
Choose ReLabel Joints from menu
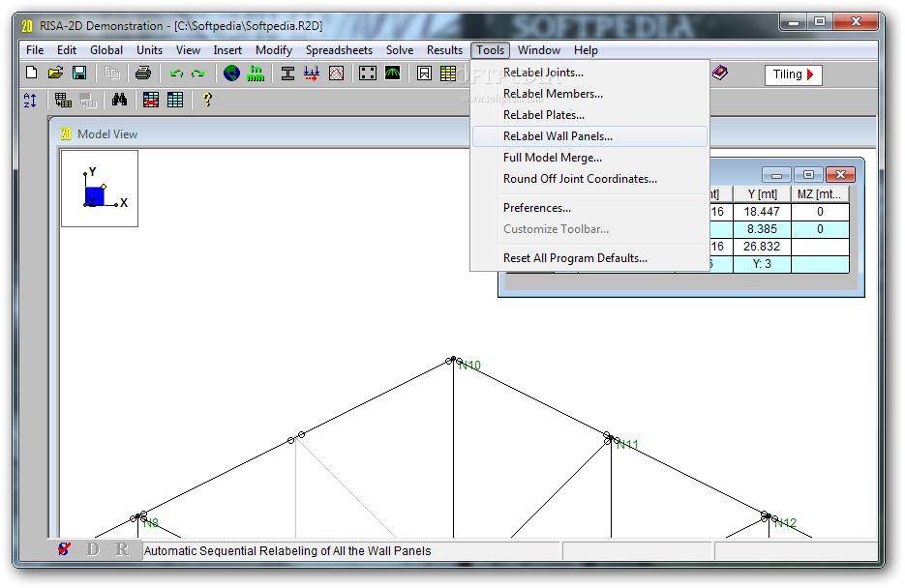[x=589, y=73]
